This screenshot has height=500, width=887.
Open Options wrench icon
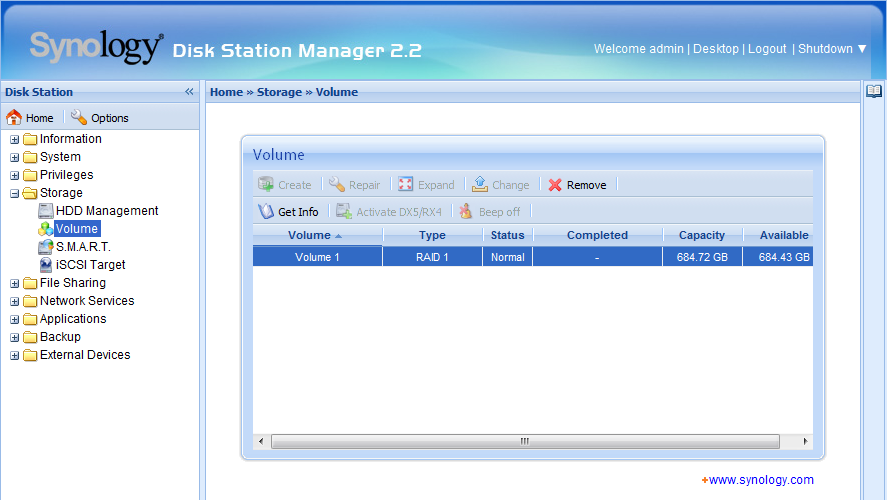pos(79,117)
